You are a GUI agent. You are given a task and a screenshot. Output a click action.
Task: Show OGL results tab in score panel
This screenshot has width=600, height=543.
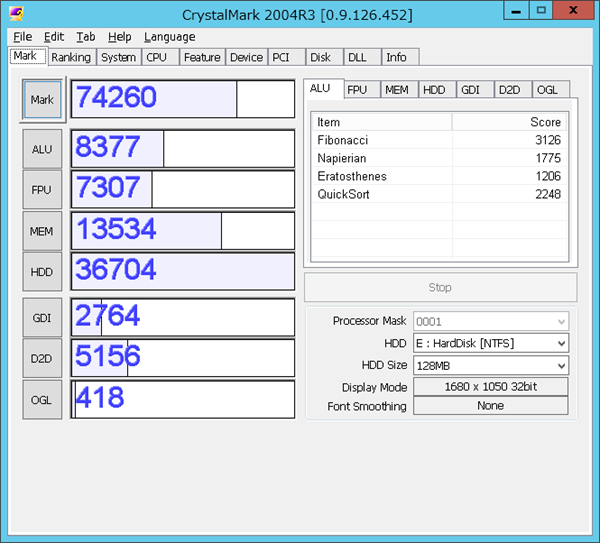tap(551, 90)
